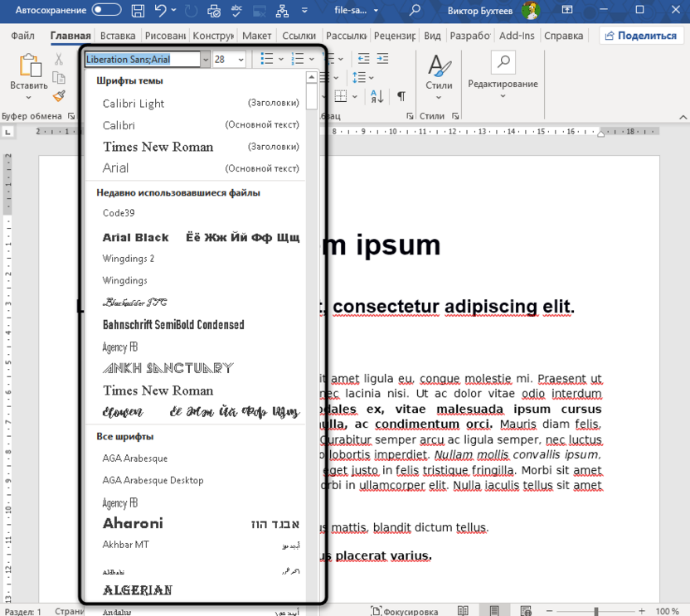Click the Format Painter brush icon

pos(59,96)
